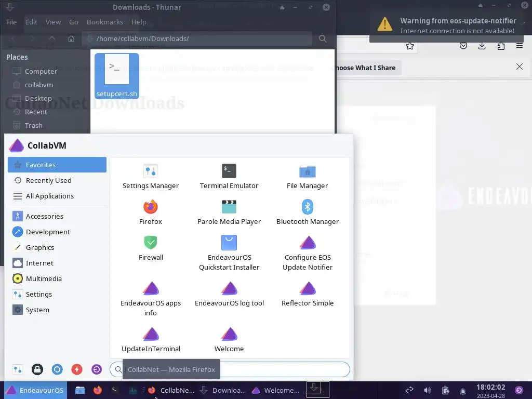Open EndeavourOS Quickstart Installer
The width and height of the screenshot is (532, 399).
[229, 253]
